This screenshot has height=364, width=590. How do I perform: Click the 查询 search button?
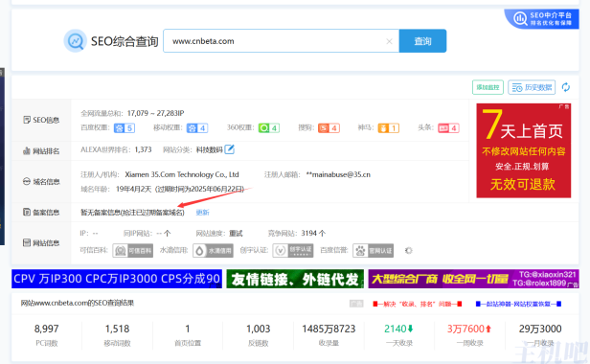pyautogui.click(x=423, y=41)
